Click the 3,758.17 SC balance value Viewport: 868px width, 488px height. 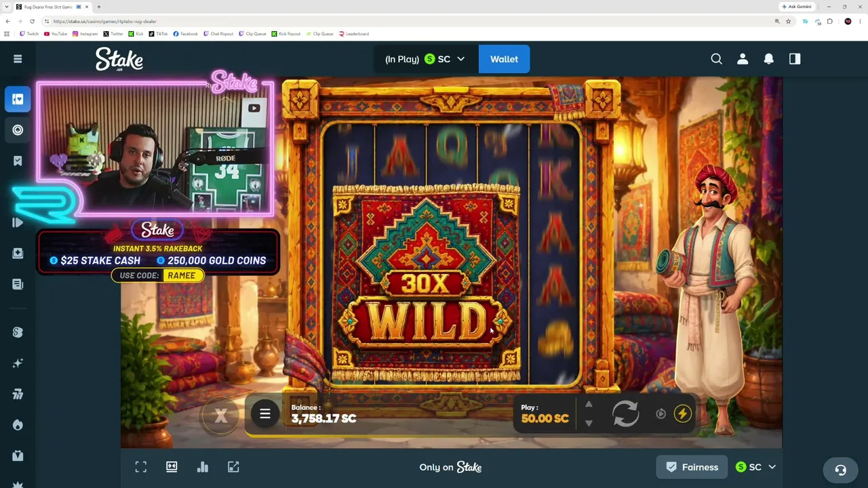[323, 418]
